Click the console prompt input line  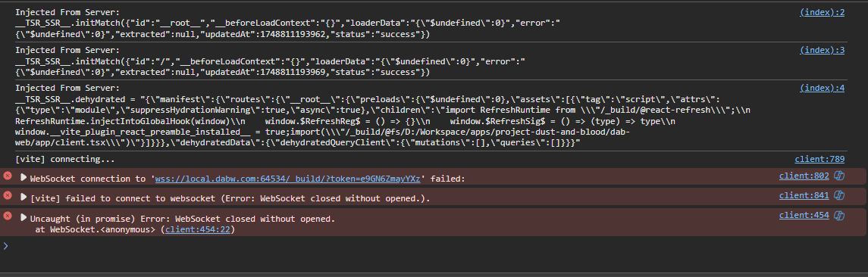pyautogui.click(x=434, y=245)
